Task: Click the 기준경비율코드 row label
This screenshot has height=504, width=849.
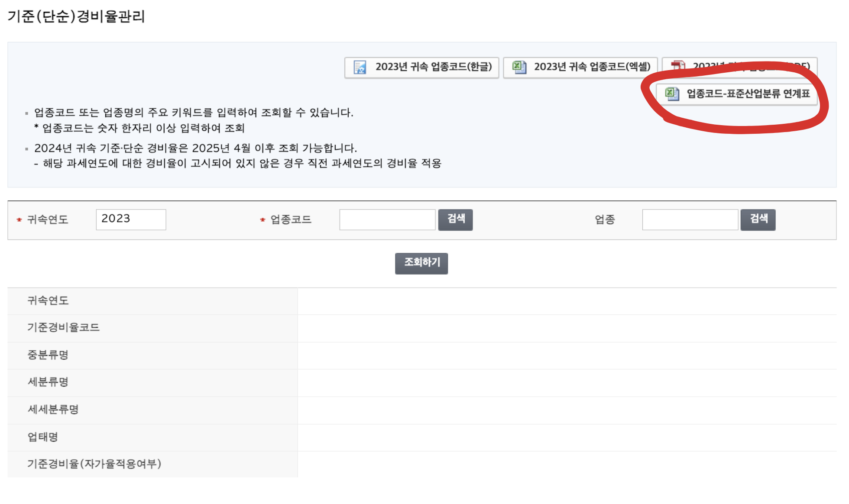Action: pyautogui.click(x=63, y=327)
